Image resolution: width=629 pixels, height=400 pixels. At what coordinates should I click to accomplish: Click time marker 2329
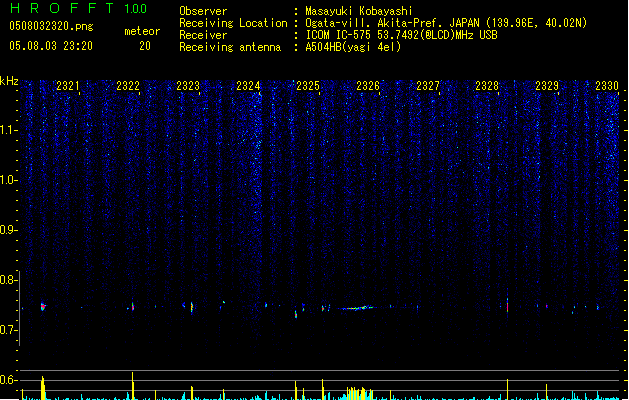[x=547, y=86]
